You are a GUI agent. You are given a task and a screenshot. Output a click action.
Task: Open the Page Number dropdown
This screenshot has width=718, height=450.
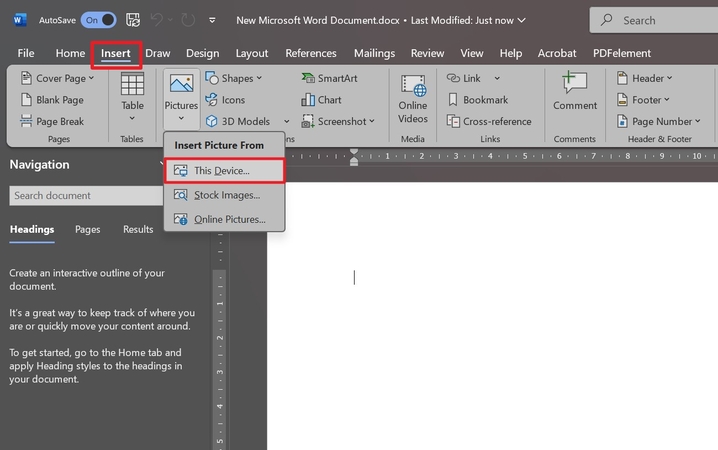(659, 121)
